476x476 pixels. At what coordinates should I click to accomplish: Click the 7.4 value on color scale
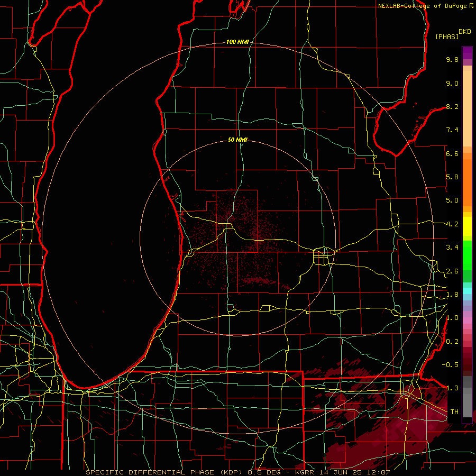452,130
